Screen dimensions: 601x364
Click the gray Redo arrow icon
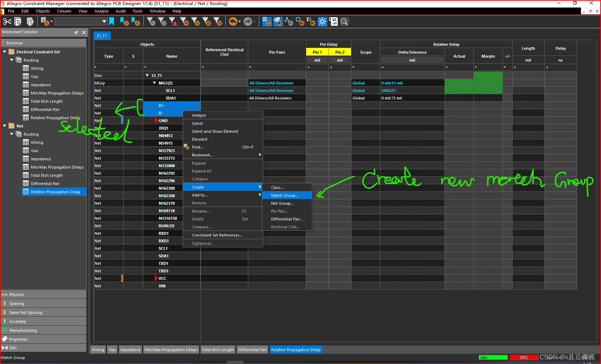tap(248, 21)
